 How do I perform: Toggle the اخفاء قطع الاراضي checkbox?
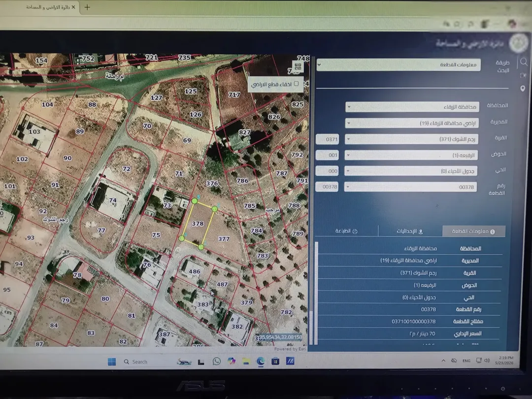(296, 83)
